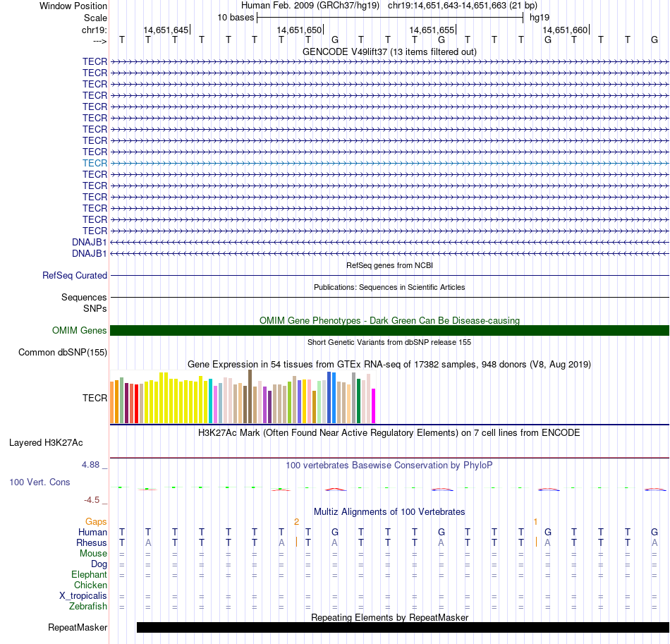670x644 pixels.
Task: Click the 4.88 conservation axis maximum
Action: pyautogui.click(x=90, y=465)
